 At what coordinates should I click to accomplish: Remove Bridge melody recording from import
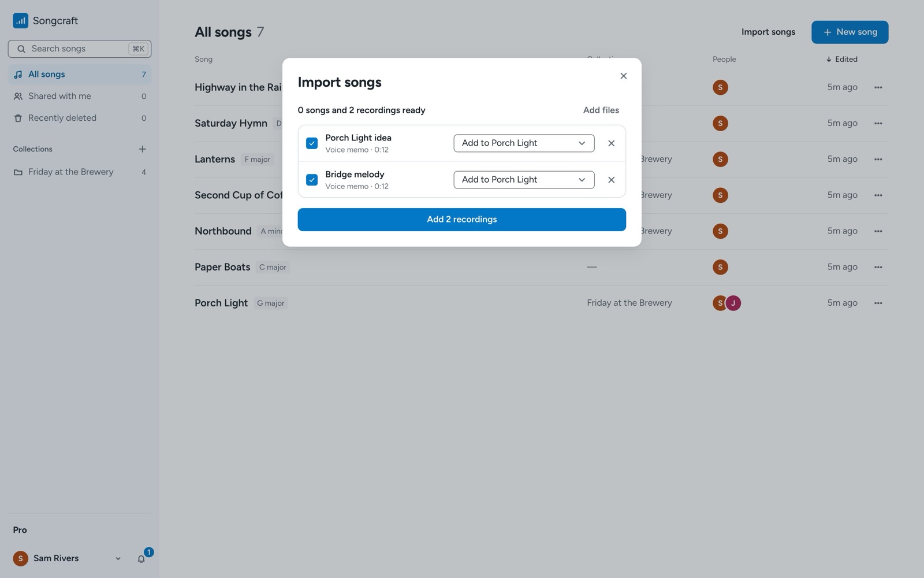611,180
